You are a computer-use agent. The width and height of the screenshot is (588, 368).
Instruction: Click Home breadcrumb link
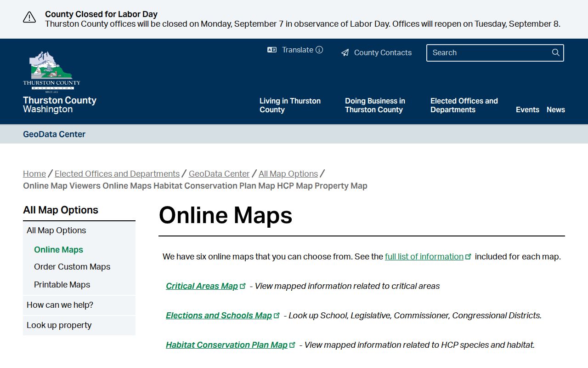pos(34,174)
